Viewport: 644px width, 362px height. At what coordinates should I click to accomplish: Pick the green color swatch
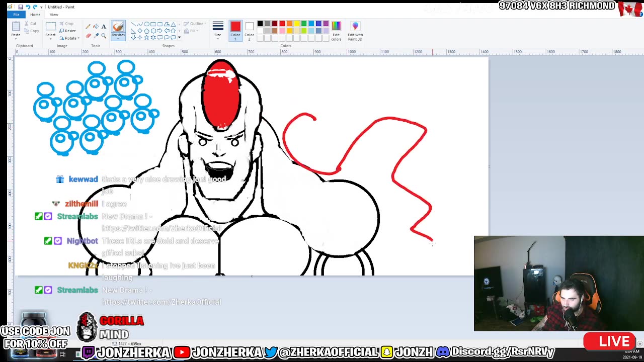[x=304, y=24]
